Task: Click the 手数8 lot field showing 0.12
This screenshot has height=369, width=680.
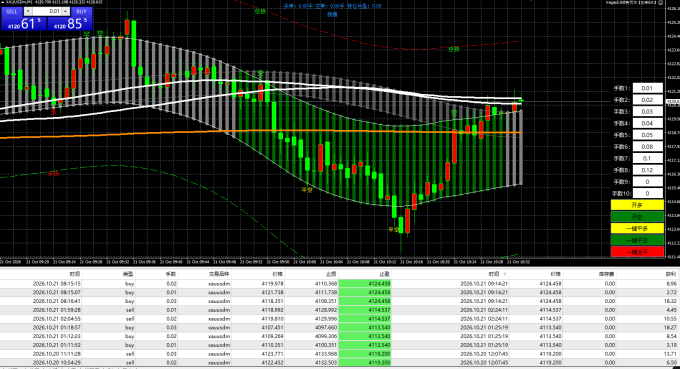Action: pyautogui.click(x=647, y=170)
